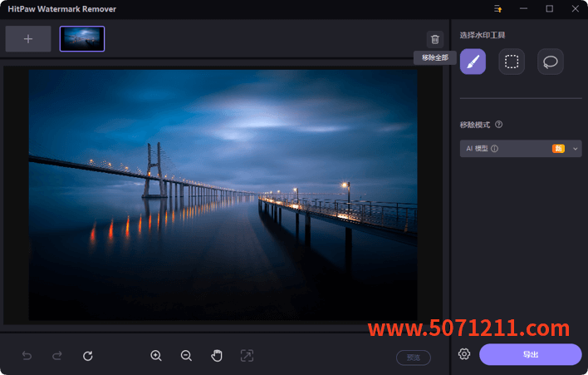588x375 pixels.
Task: Activate the hand pan tool
Action: click(x=217, y=356)
